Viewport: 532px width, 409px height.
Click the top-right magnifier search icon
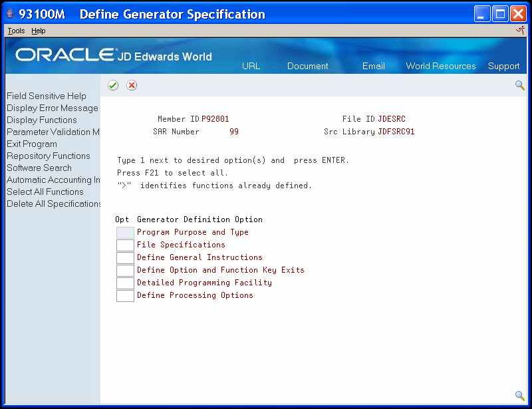520,85
